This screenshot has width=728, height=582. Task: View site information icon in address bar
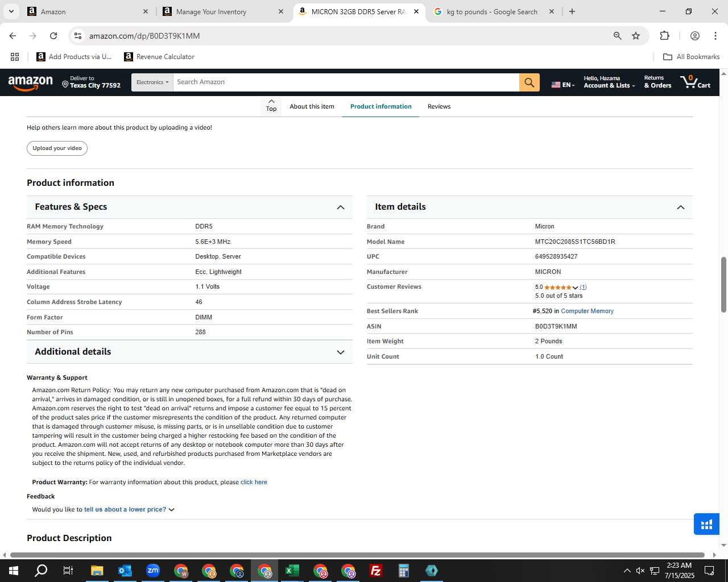[78, 36]
